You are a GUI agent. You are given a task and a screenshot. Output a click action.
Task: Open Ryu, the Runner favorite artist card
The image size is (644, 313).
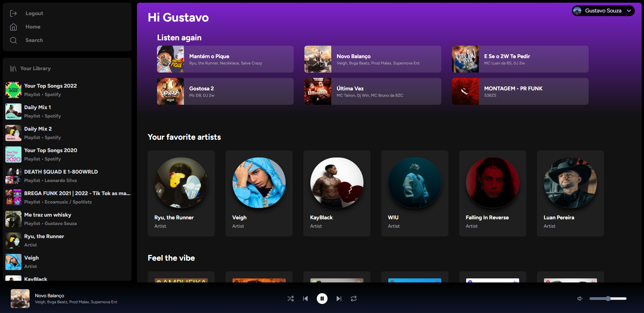(181, 193)
